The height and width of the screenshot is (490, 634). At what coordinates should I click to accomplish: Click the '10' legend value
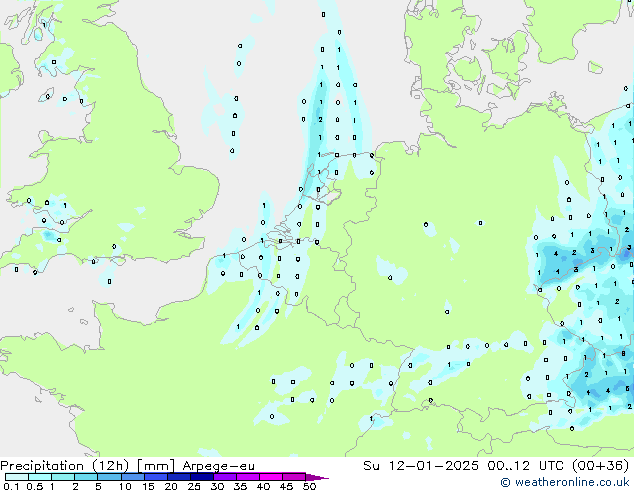pyautogui.click(x=125, y=486)
